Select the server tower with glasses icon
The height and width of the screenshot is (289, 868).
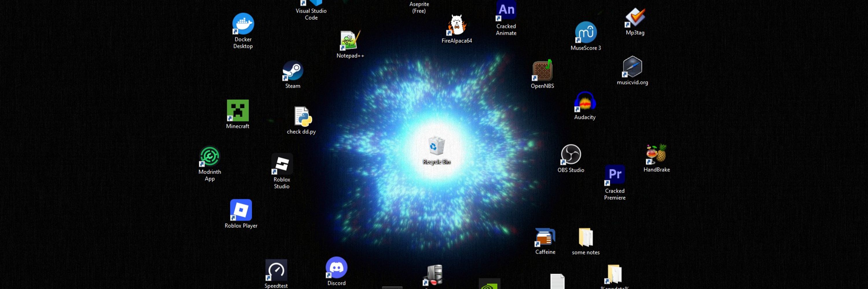point(433,275)
